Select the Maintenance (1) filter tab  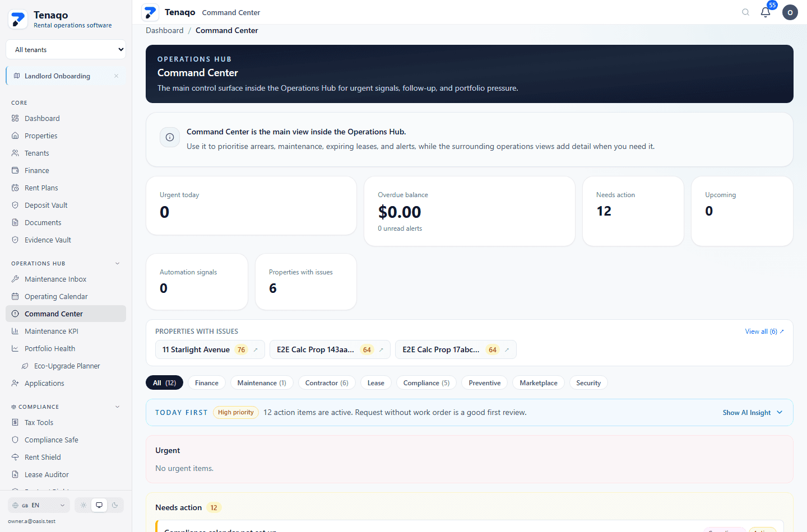point(262,382)
